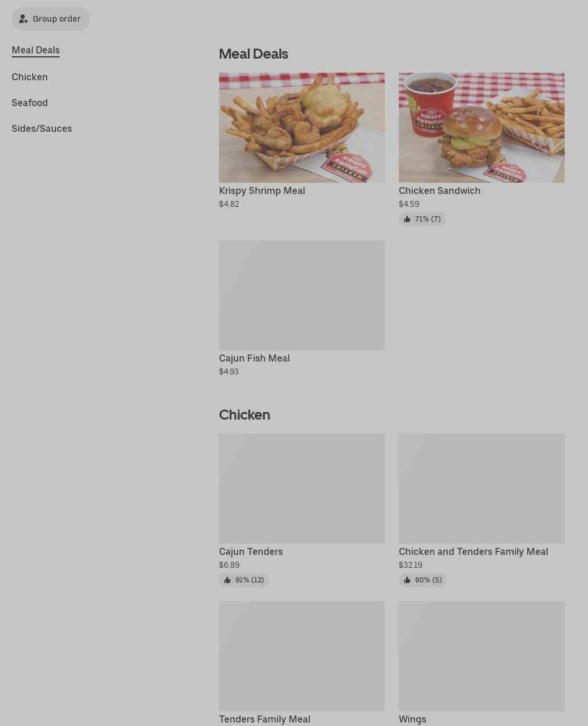Click thumbs-up icon on Cajun Tenders rating
588x726 pixels.
227,580
